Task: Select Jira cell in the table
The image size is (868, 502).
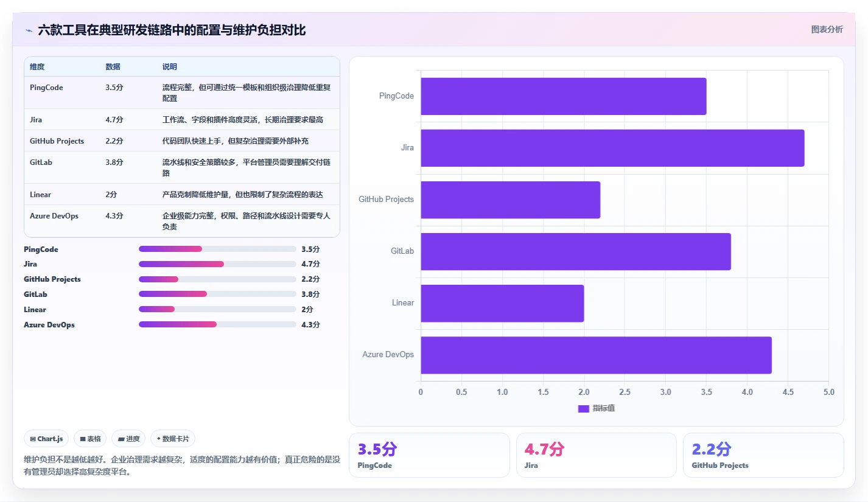Action: tap(36, 120)
